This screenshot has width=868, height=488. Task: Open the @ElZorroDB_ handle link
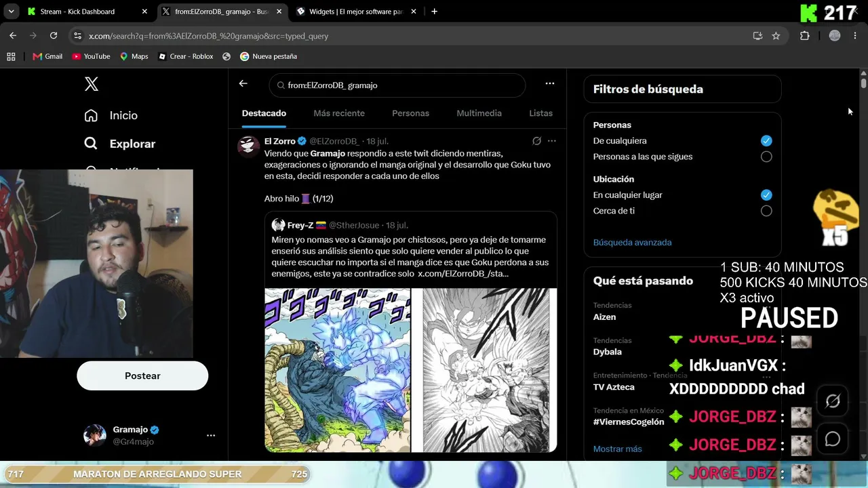[334, 141]
